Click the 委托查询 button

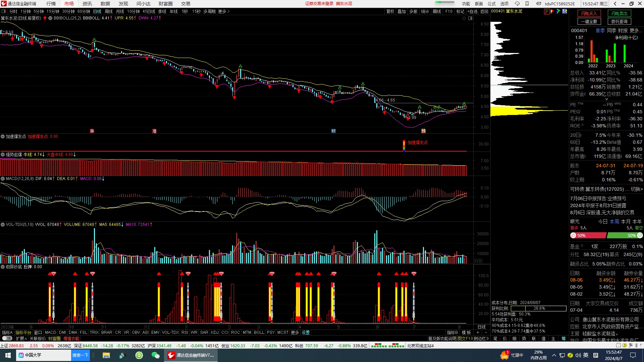click(x=619, y=21)
